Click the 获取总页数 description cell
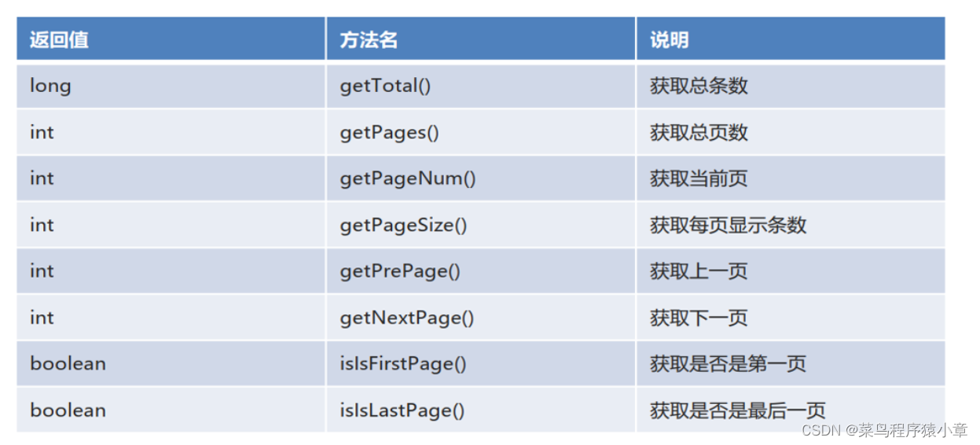This screenshot has width=980, height=445. [x=791, y=132]
